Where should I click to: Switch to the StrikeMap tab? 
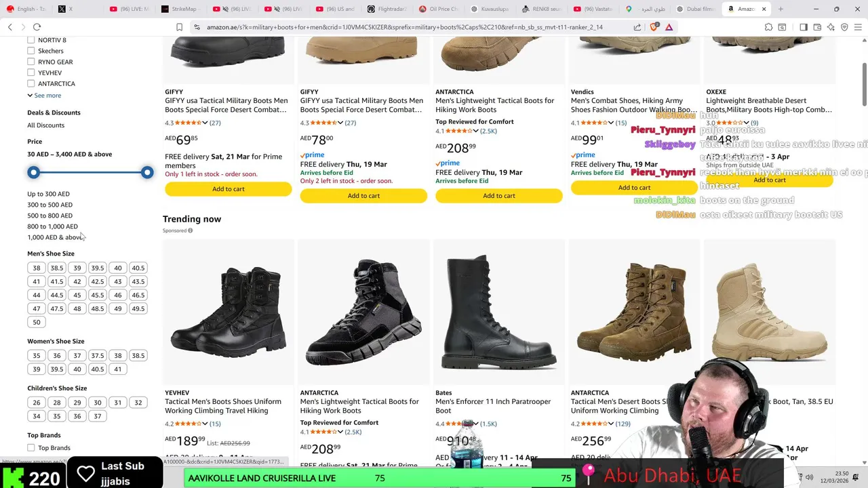(x=182, y=9)
